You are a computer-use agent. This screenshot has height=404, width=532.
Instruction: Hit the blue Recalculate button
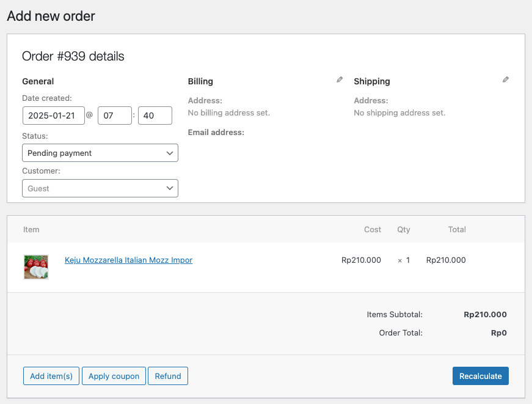(480, 376)
